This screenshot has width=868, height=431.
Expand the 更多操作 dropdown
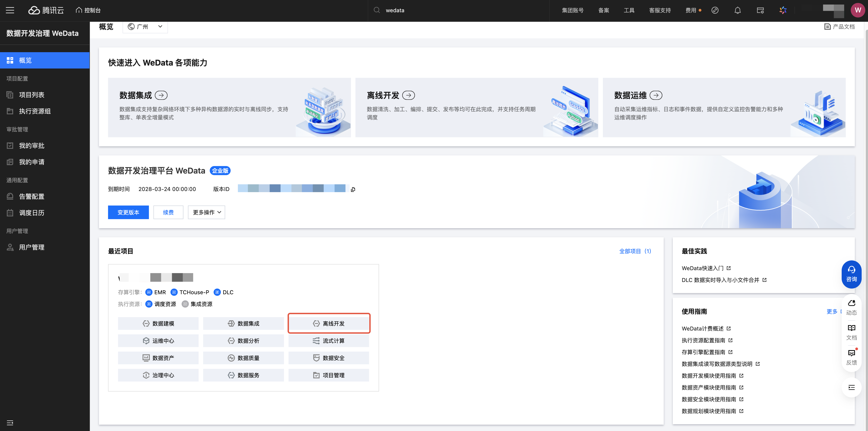point(206,212)
